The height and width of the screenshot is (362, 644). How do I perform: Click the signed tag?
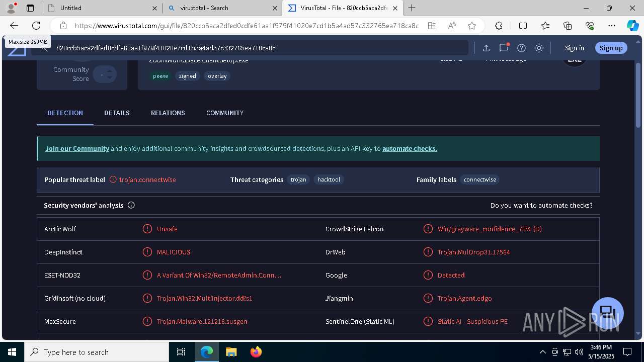(x=187, y=76)
